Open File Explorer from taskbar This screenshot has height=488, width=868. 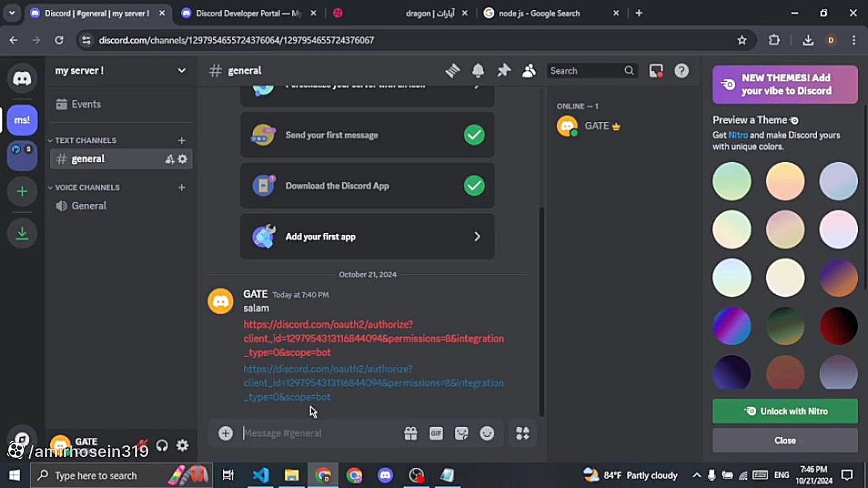292,475
